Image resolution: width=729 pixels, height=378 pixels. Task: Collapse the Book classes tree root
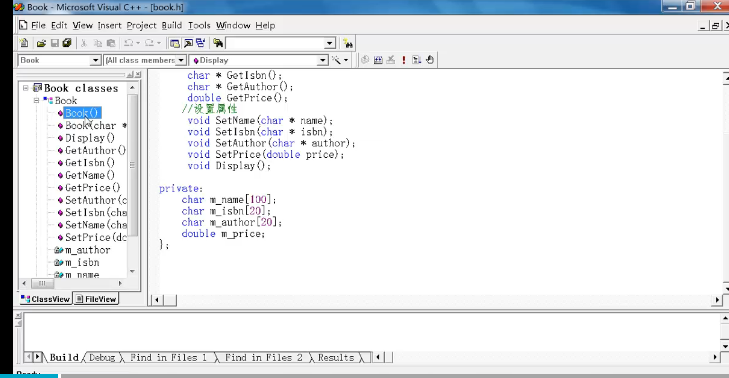(x=26, y=88)
